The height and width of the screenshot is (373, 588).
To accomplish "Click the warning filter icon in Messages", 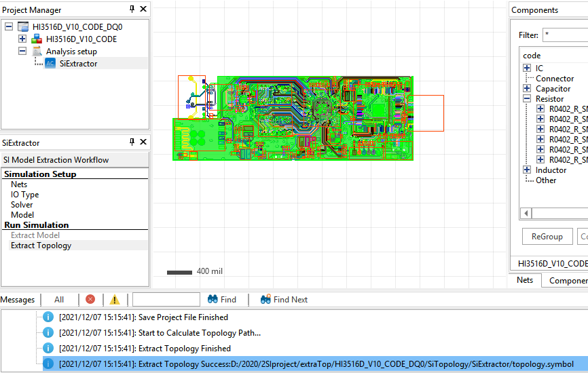I will [115, 299].
